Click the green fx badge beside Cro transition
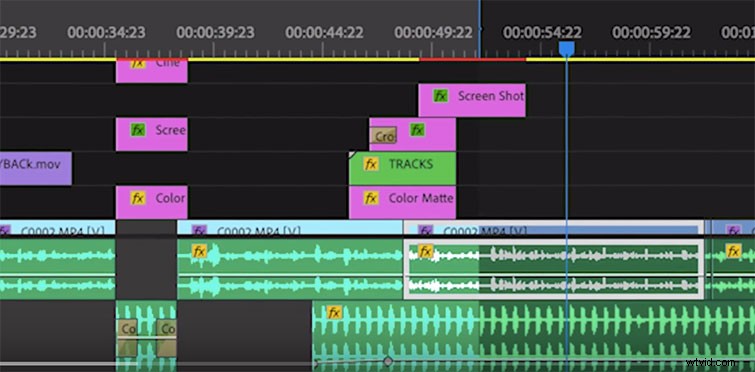Screen dimensions: 755x372 click(417, 129)
